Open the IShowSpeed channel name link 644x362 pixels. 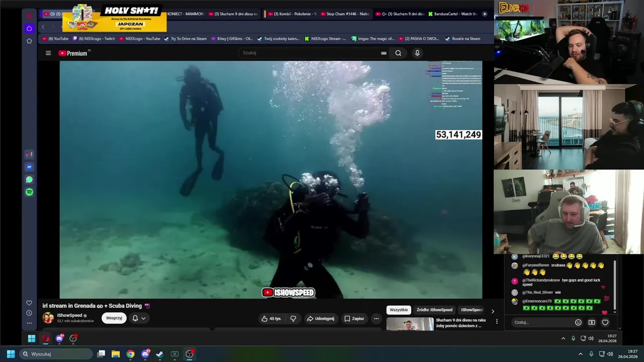point(69,315)
